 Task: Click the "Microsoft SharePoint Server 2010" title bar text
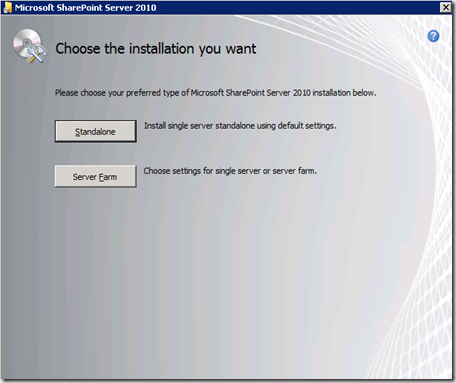85,8
